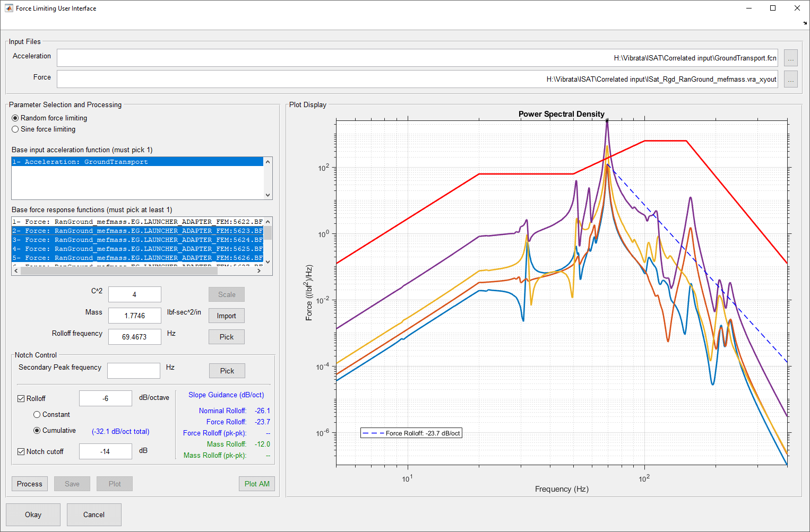Click the Rolloff dB/octave value field
The width and height of the screenshot is (810, 532).
tap(106, 398)
